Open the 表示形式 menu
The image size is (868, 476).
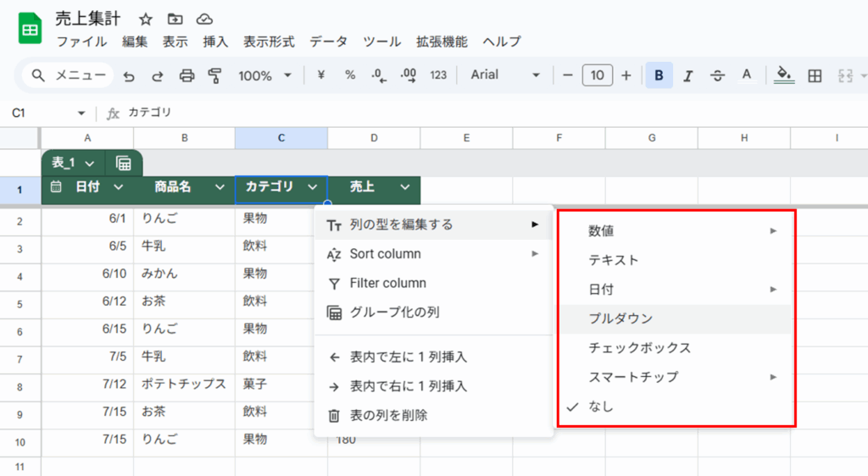(269, 42)
